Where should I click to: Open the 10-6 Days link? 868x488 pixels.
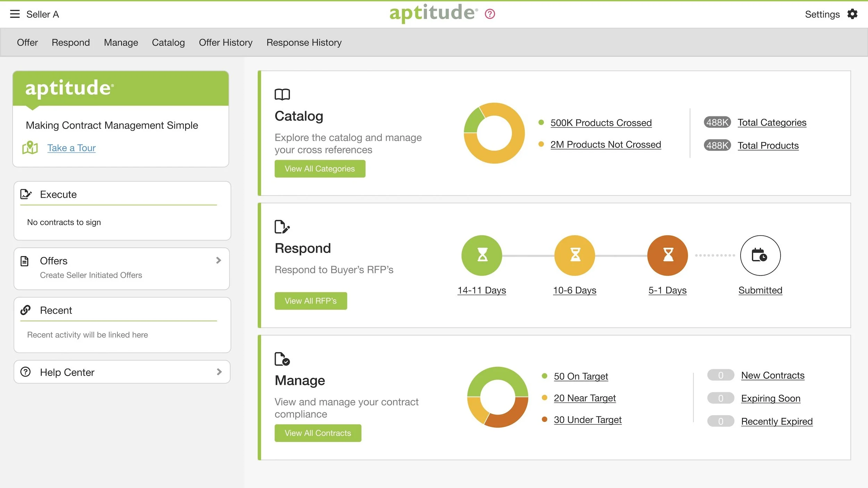pyautogui.click(x=575, y=290)
